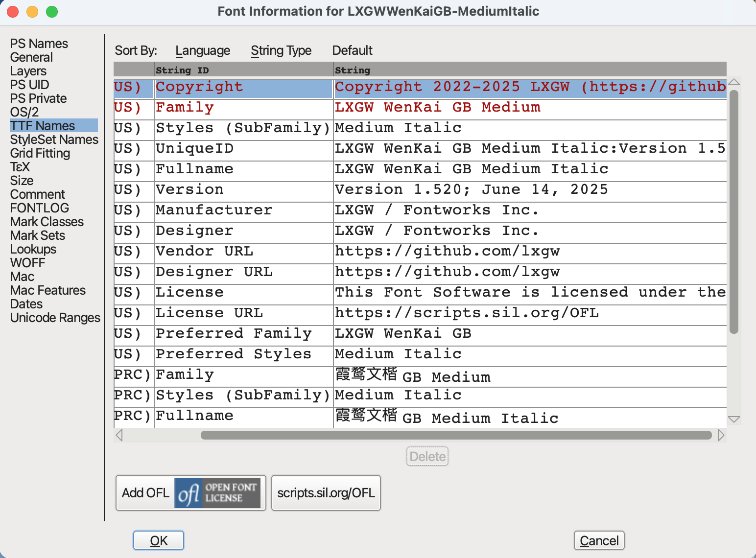The image size is (756, 558).
Task: Sort the strings using Default ordering
Action: (352, 50)
